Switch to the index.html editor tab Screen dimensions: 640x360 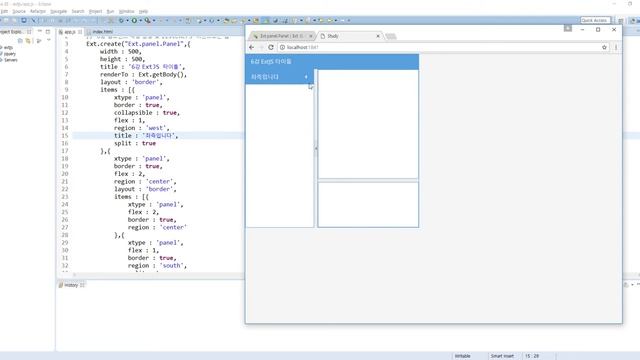[x=102, y=32]
